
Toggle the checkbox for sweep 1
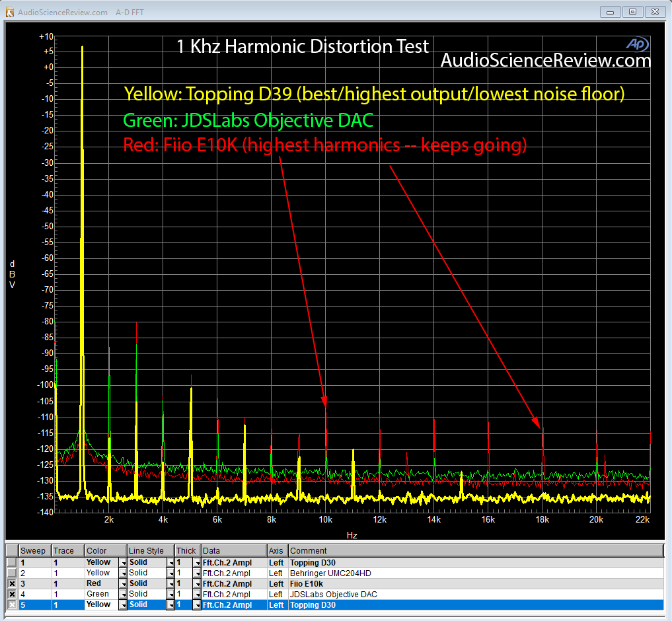[x=12, y=562]
